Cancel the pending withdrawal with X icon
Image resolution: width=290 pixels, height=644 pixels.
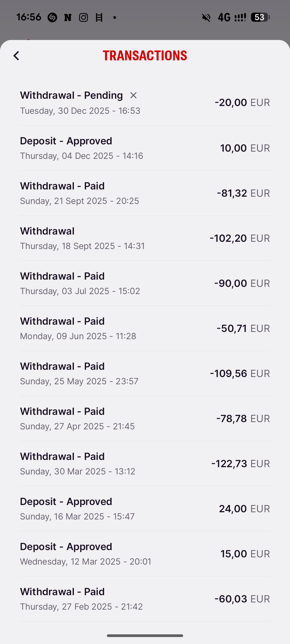click(133, 95)
